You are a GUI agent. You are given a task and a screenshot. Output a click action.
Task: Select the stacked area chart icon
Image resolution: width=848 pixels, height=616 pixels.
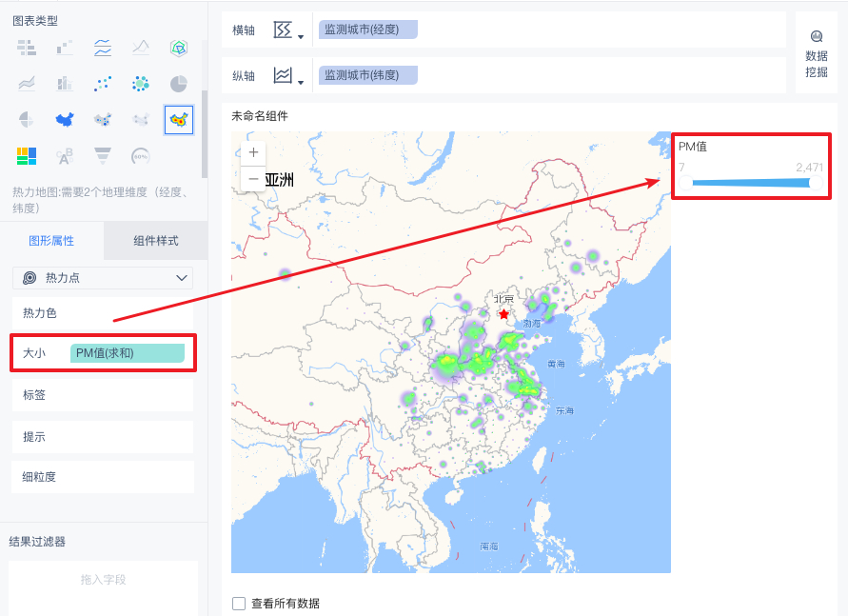(27, 84)
